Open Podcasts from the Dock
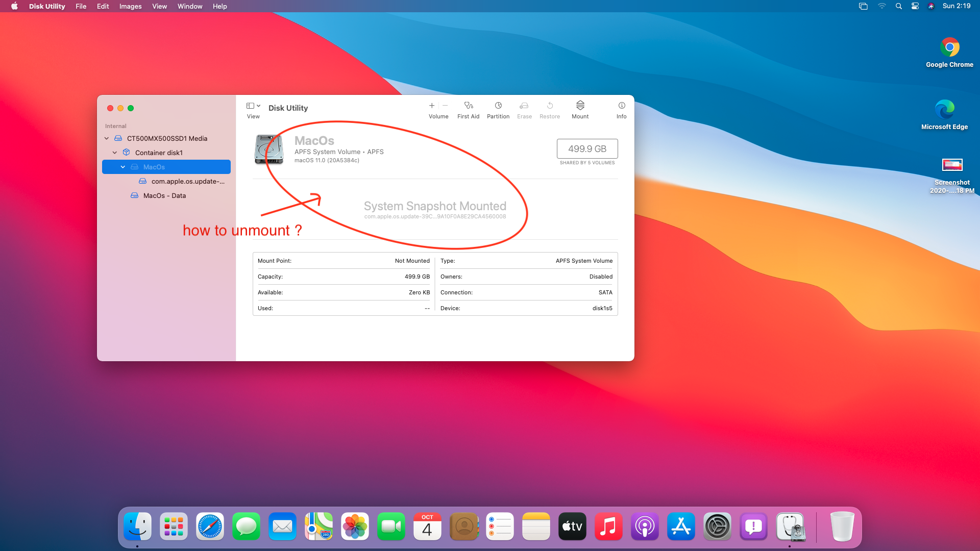The image size is (980, 551). 645,527
